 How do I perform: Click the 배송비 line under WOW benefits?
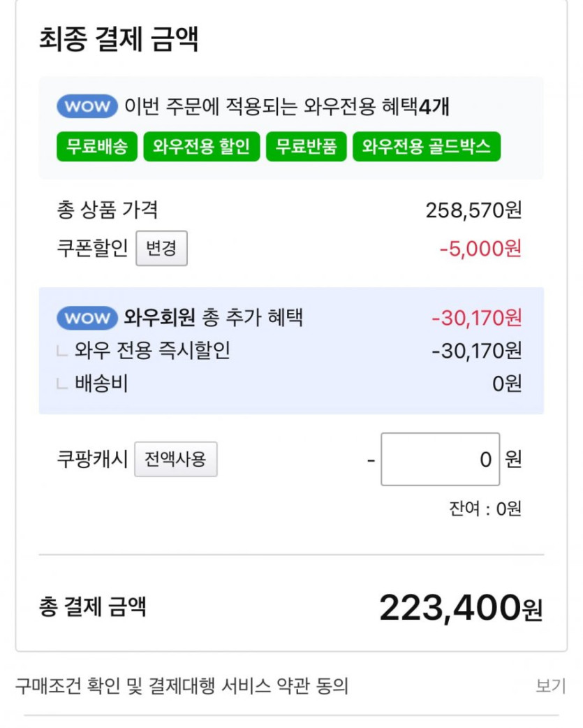101,383
